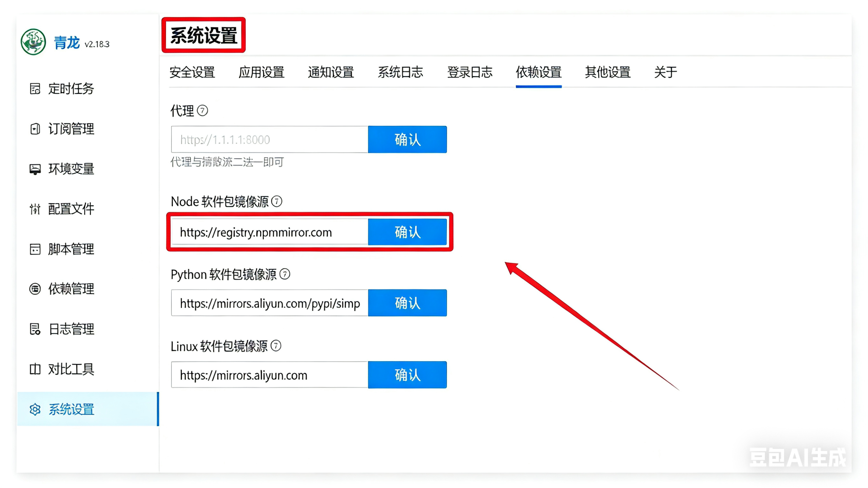Confirm the Node mirror source with 确认
Viewport: 868px width, 488px height.
click(407, 232)
